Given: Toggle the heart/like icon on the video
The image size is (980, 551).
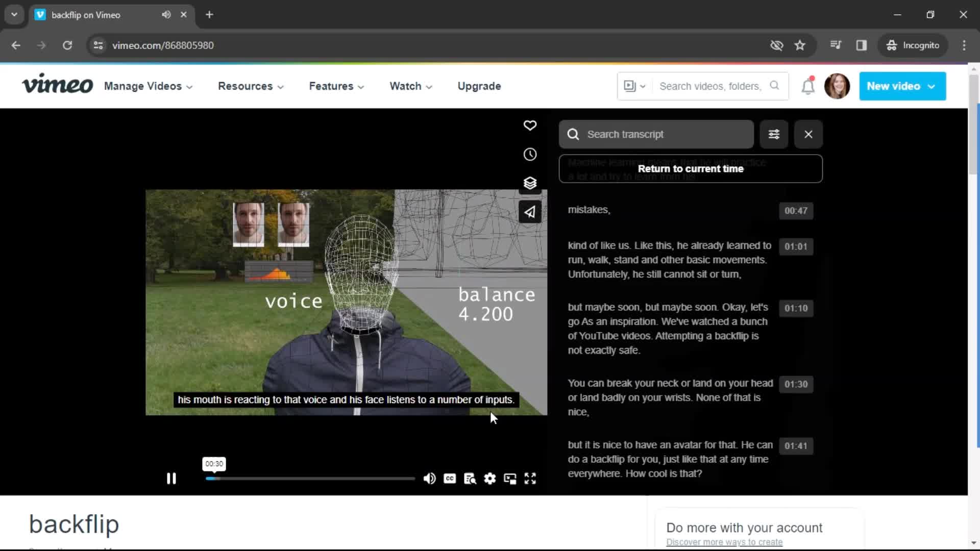Looking at the screenshot, I should pos(531,126).
